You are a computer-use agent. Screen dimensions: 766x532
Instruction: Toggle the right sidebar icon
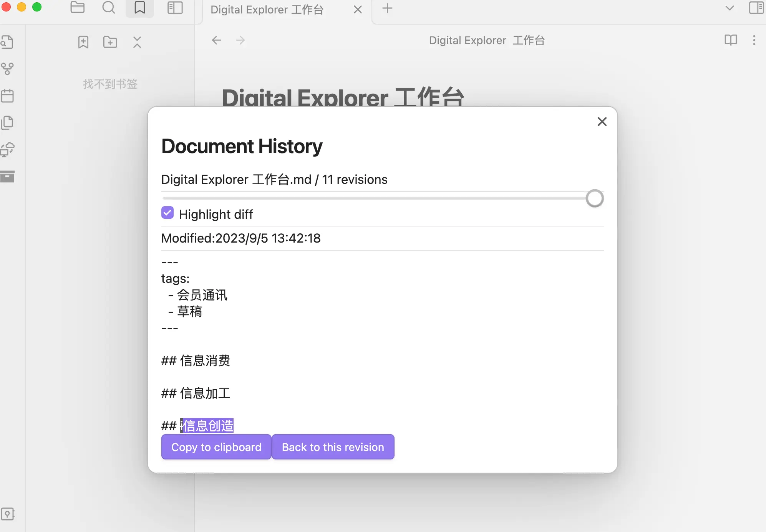pos(756,8)
